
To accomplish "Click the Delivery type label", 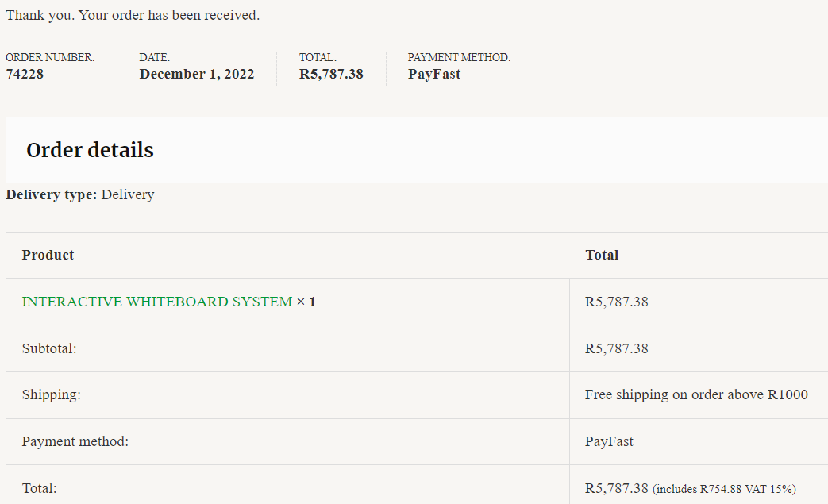I will (x=52, y=194).
